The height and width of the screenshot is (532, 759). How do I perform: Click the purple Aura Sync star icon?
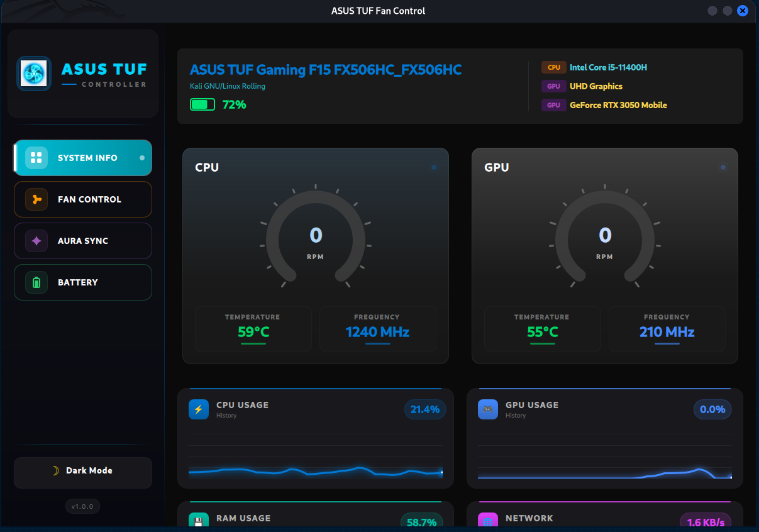pyautogui.click(x=36, y=241)
